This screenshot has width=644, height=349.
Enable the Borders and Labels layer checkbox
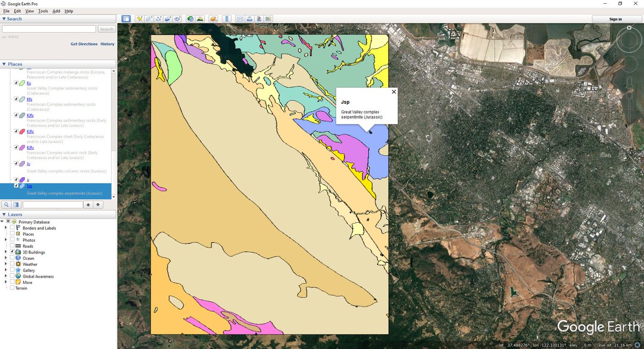[x=12, y=228]
